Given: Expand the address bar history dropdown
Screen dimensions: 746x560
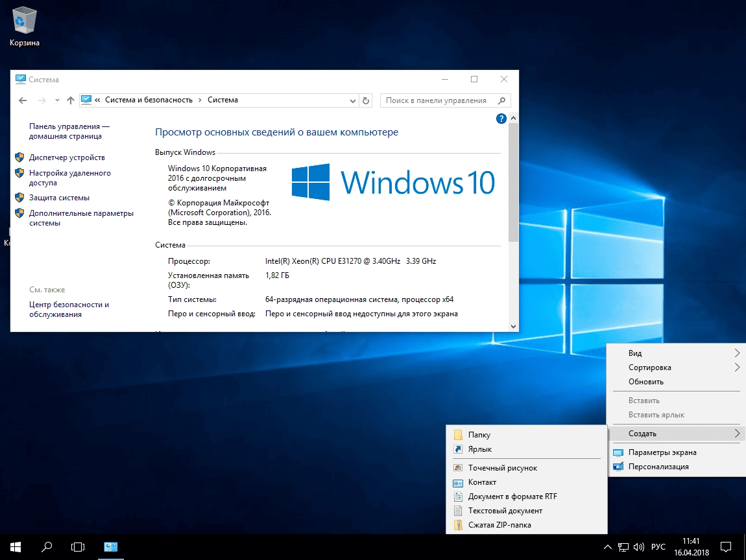Looking at the screenshot, I should (x=352, y=100).
